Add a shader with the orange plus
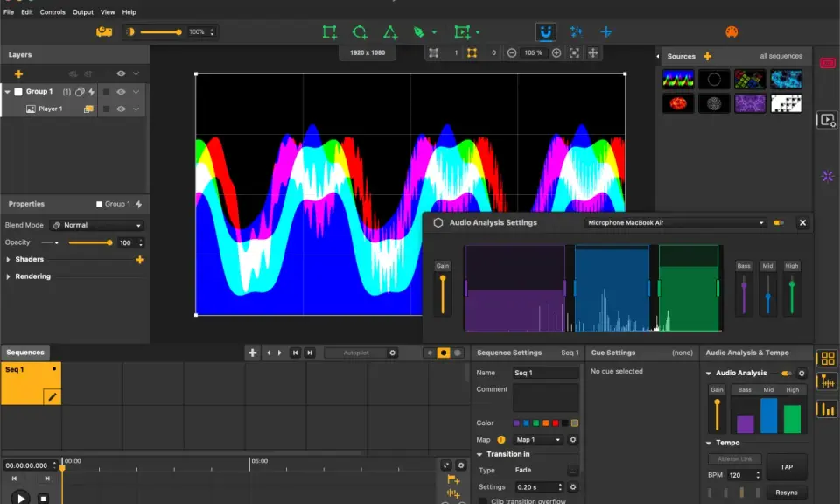Viewport: 840px width, 504px height. 140,260
